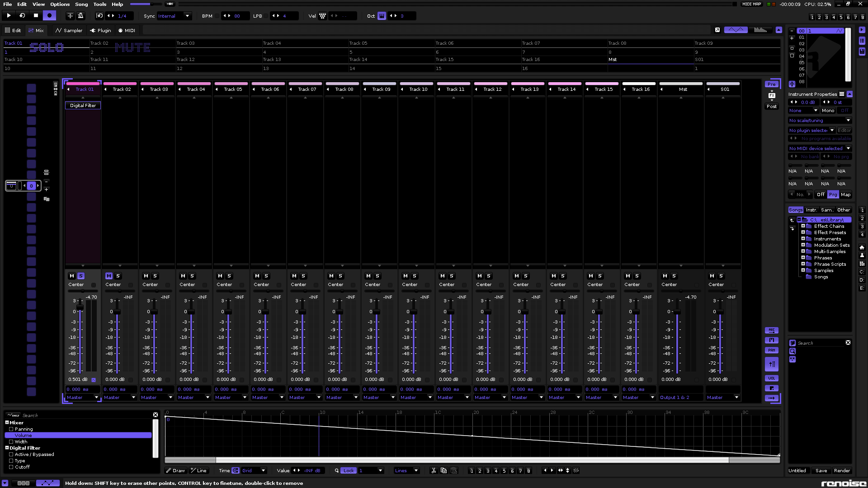
Task: Enable the metronome icon
Action: 80,16
